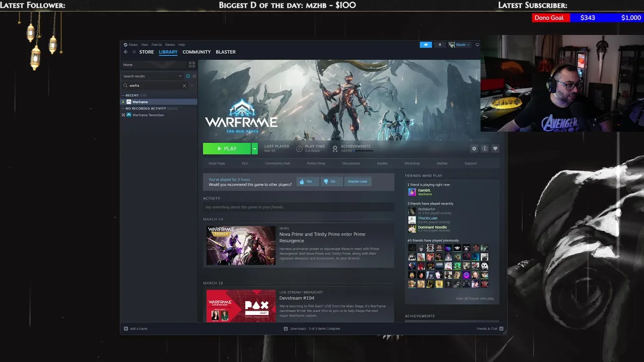Open the Games menu
This screenshot has width=644, height=362.
click(x=170, y=44)
